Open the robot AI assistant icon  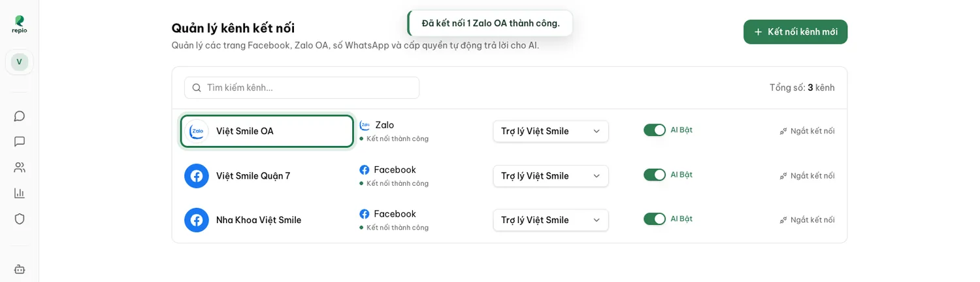tap(20, 269)
